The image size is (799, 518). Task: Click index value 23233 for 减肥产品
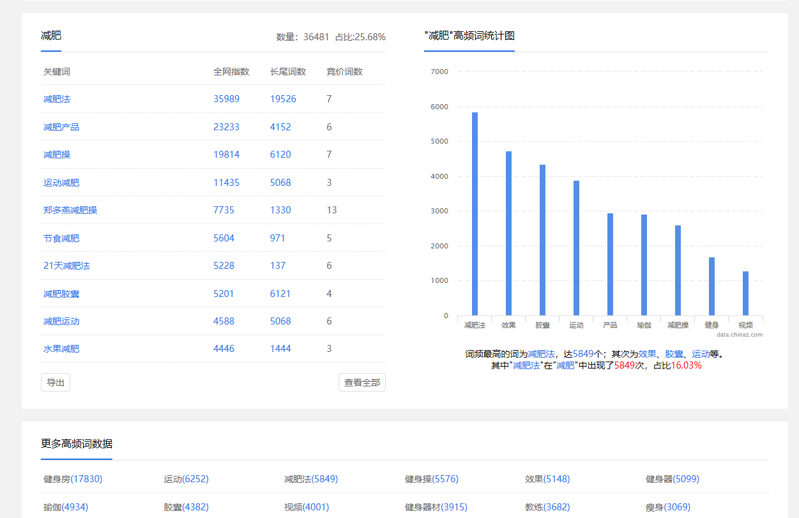[x=226, y=127]
